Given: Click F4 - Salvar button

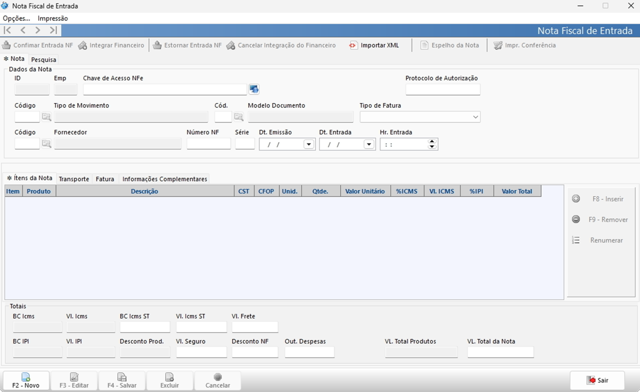Looking at the screenshot, I should click(122, 381).
